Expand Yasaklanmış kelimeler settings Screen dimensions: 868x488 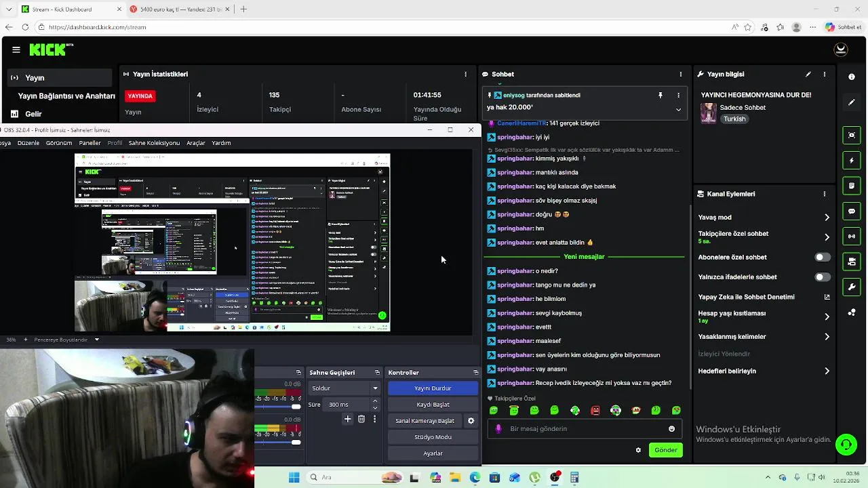(x=827, y=337)
